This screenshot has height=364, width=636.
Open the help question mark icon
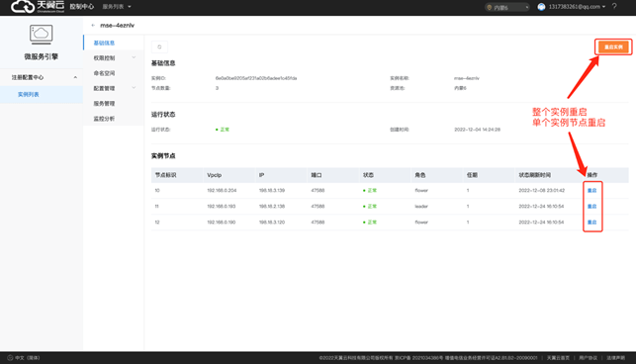click(614, 6)
